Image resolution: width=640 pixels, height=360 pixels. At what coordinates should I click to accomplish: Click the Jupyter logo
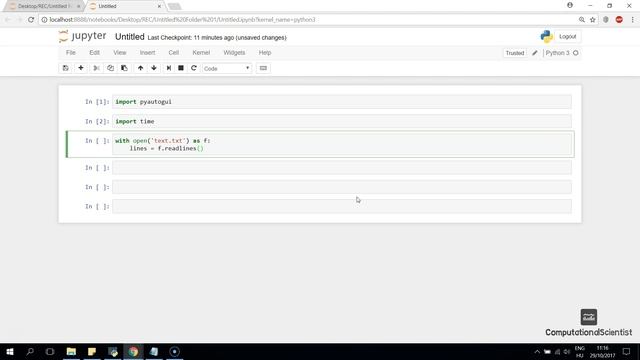[x=82, y=36]
